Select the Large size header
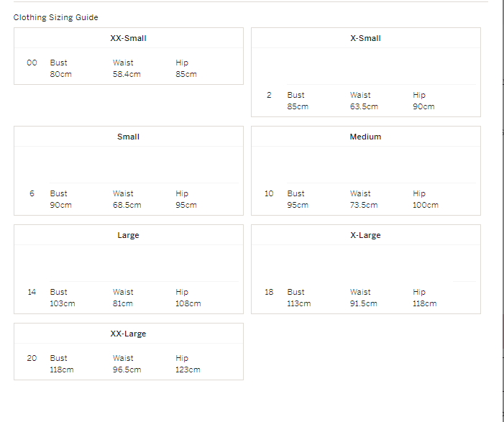Screen dimensions: 504x422 click(x=128, y=235)
